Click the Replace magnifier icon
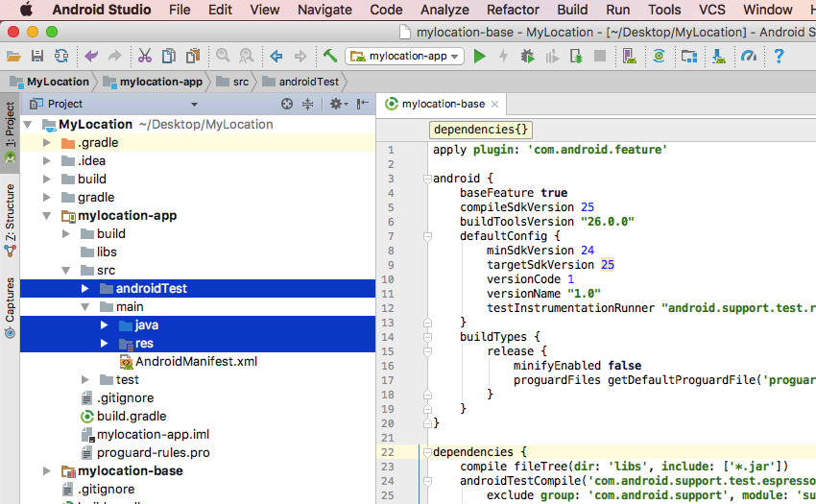This screenshot has height=504, width=816. coord(246,56)
